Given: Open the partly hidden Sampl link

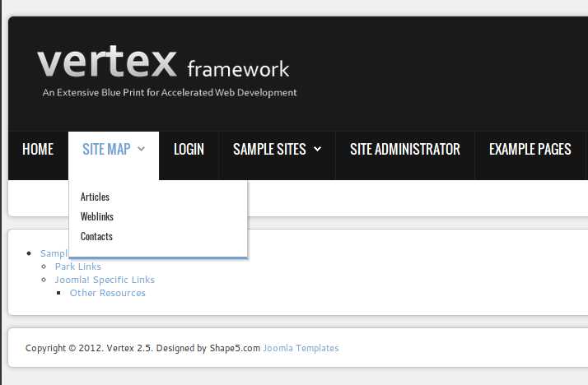Looking at the screenshot, I should [x=54, y=253].
